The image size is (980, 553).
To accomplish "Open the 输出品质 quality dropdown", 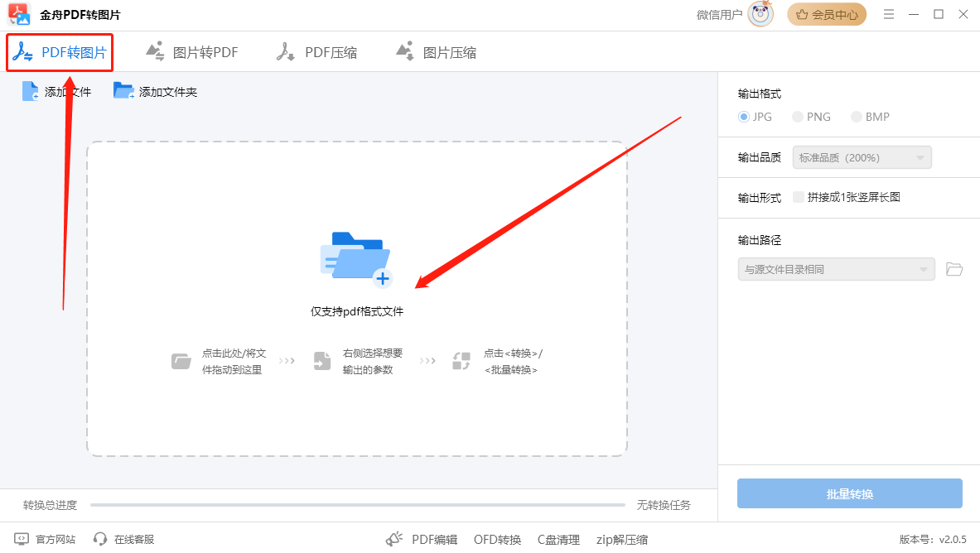I will [861, 157].
